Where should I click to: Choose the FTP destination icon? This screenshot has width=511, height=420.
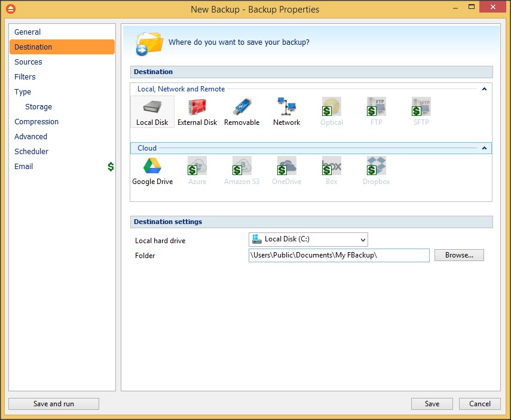click(377, 112)
